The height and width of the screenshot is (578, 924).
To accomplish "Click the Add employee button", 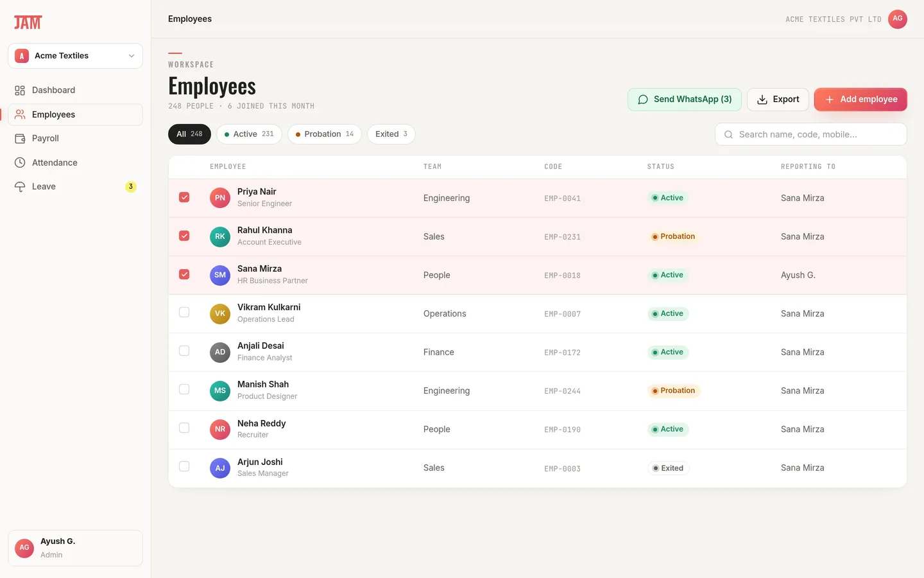I will 860,100.
